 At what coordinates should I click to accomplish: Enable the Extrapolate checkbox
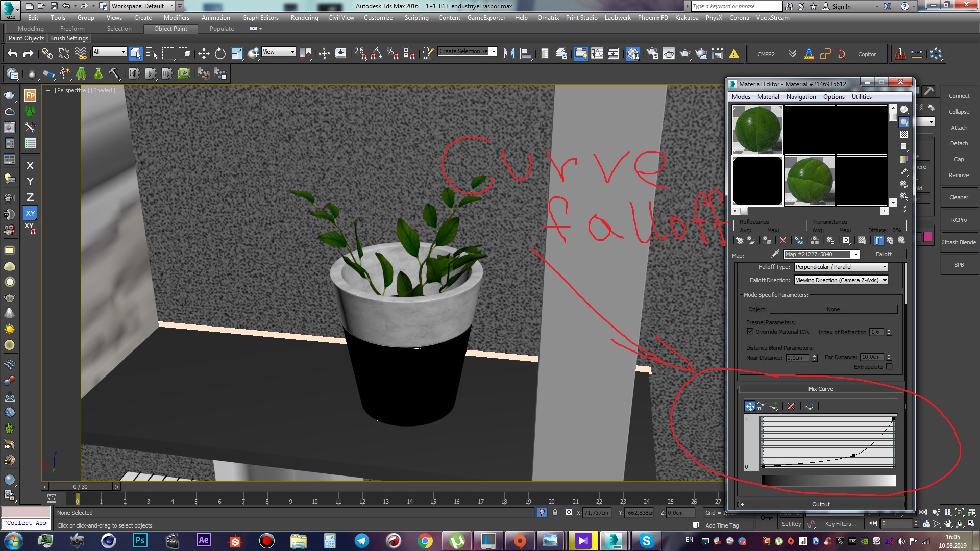point(889,367)
